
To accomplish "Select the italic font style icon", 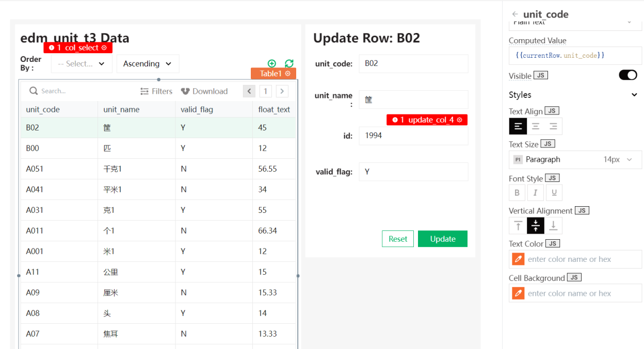I will tap(535, 193).
